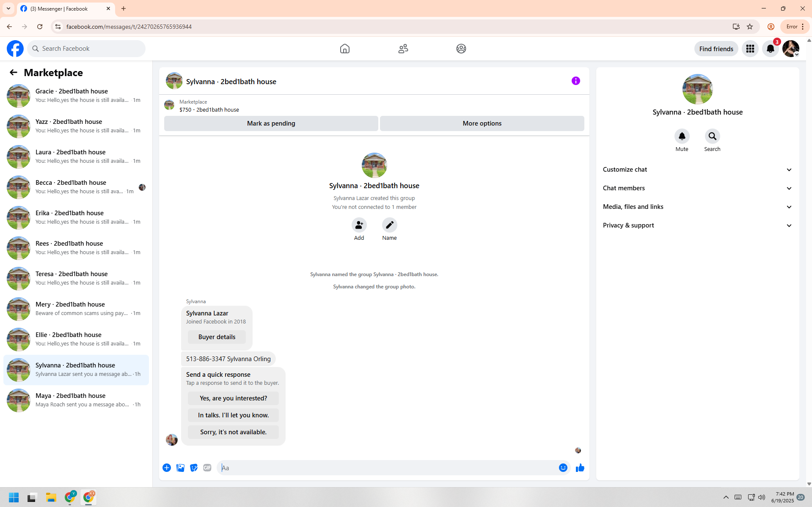Open the Chrome tab search dropdown
The image size is (812, 507).
(x=8, y=8)
